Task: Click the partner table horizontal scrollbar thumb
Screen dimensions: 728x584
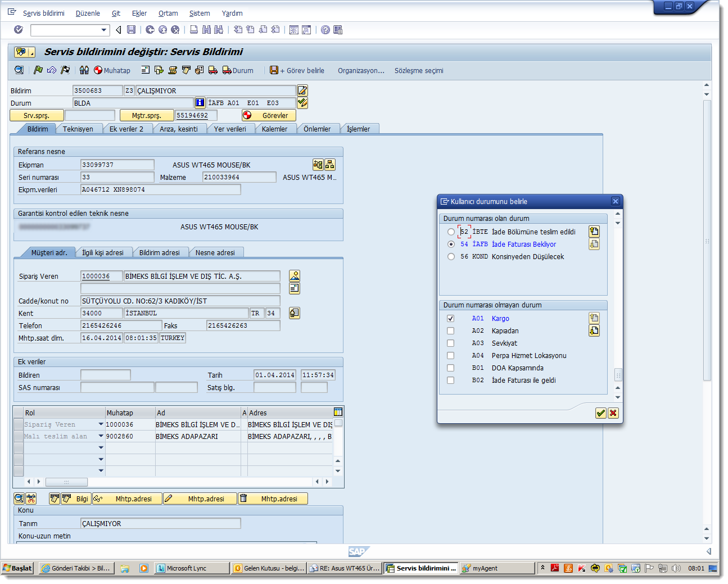Action: (66, 482)
